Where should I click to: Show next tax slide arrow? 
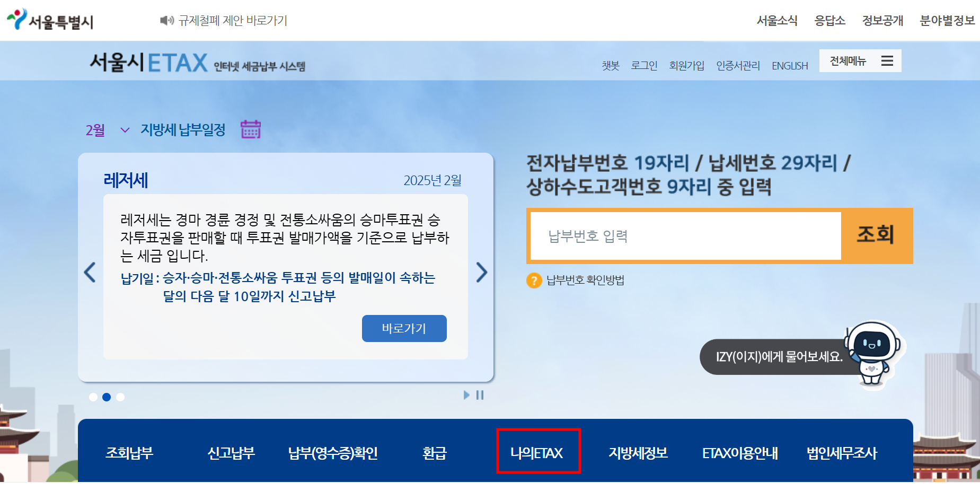click(x=481, y=273)
